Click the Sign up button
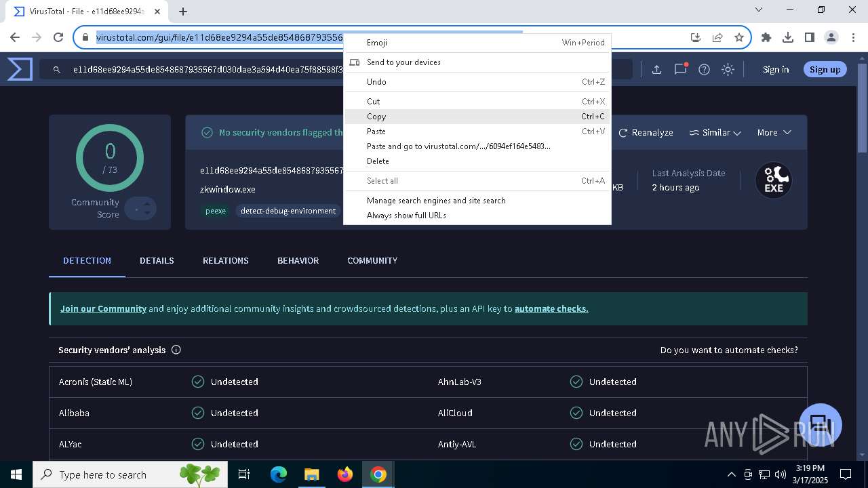The height and width of the screenshot is (488, 868). pyautogui.click(x=825, y=69)
